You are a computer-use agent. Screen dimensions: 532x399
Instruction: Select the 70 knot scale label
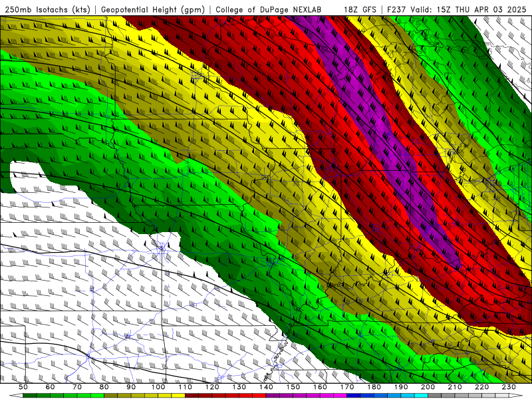(x=77, y=387)
